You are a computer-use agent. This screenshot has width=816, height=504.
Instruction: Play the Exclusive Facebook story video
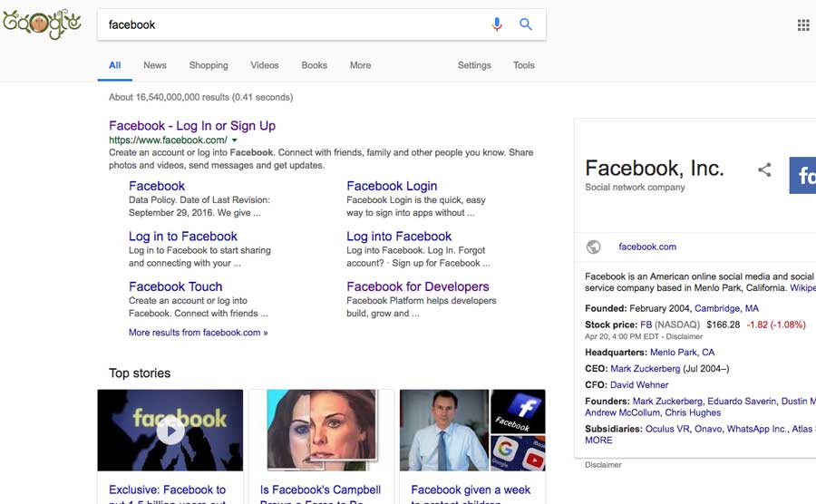click(x=170, y=431)
